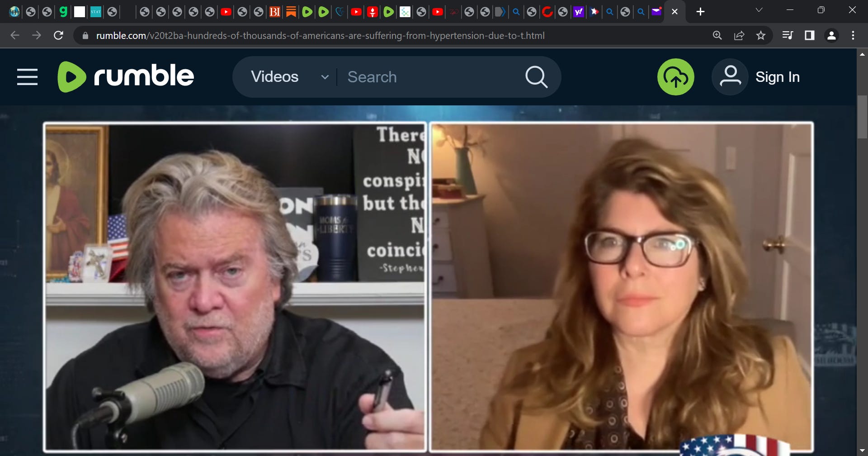Image resolution: width=868 pixels, height=456 pixels.
Task: Click the green upload video button
Action: click(675, 77)
